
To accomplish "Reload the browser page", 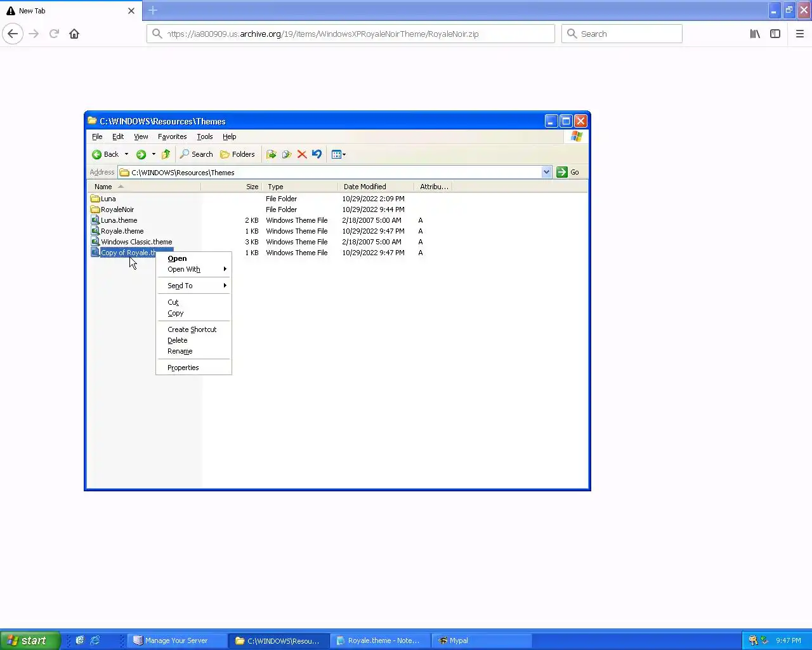I will click(54, 34).
